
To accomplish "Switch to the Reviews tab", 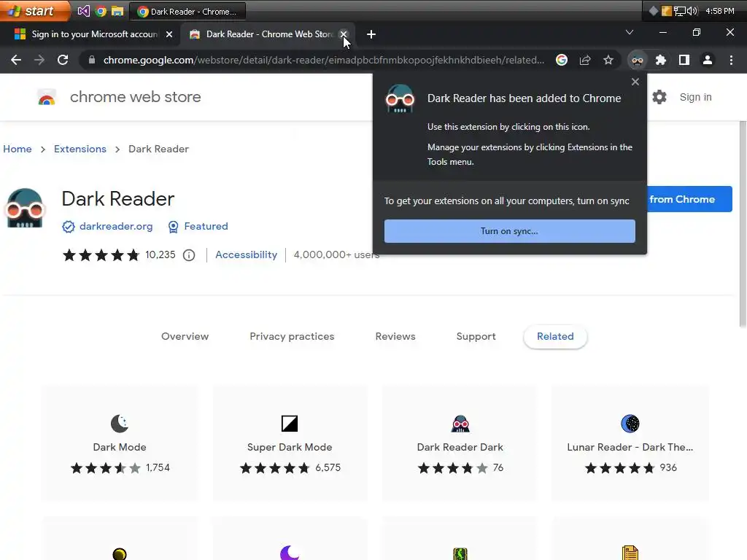I will [x=395, y=337].
